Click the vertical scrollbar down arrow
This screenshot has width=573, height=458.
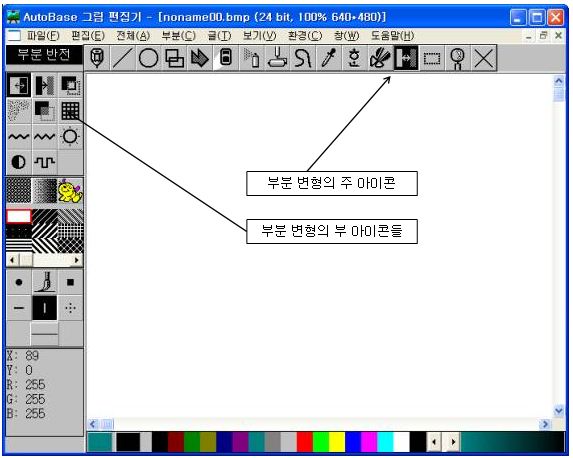click(x=558, y=411)
